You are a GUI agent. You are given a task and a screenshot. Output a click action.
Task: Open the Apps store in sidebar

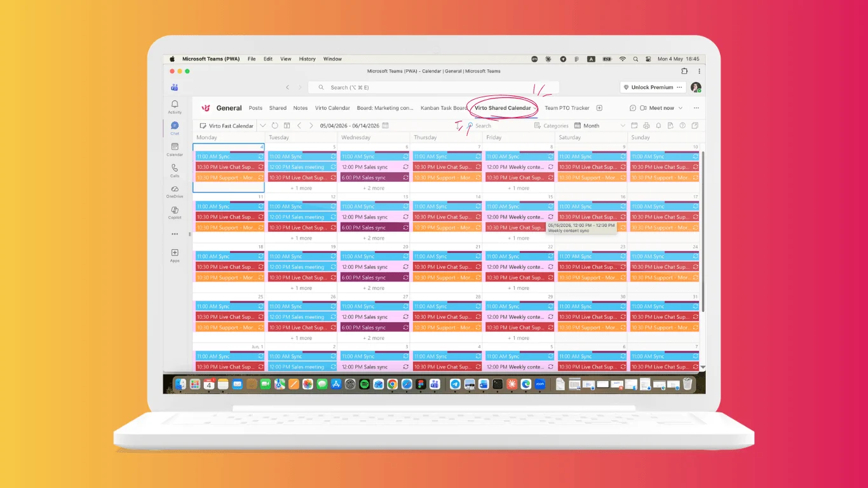pyautogui.click(x=174, y=255)
